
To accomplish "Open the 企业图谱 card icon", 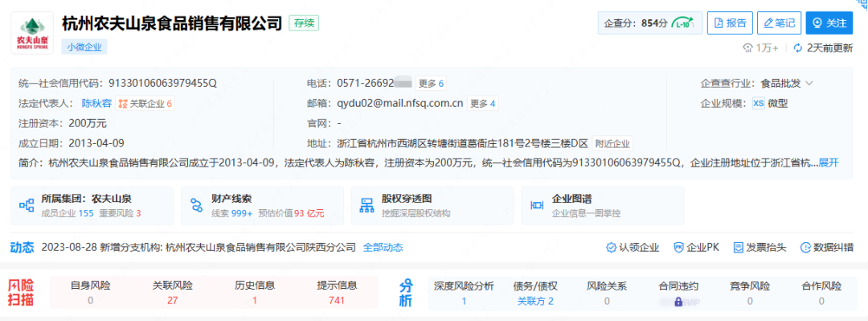I will pos(537,206).
